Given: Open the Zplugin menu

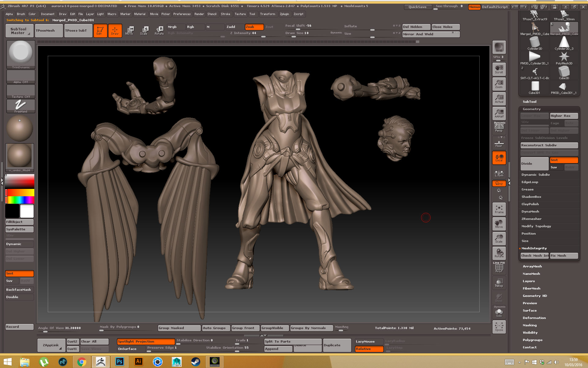Looking at the screenshot, I should tap(284, 14).
